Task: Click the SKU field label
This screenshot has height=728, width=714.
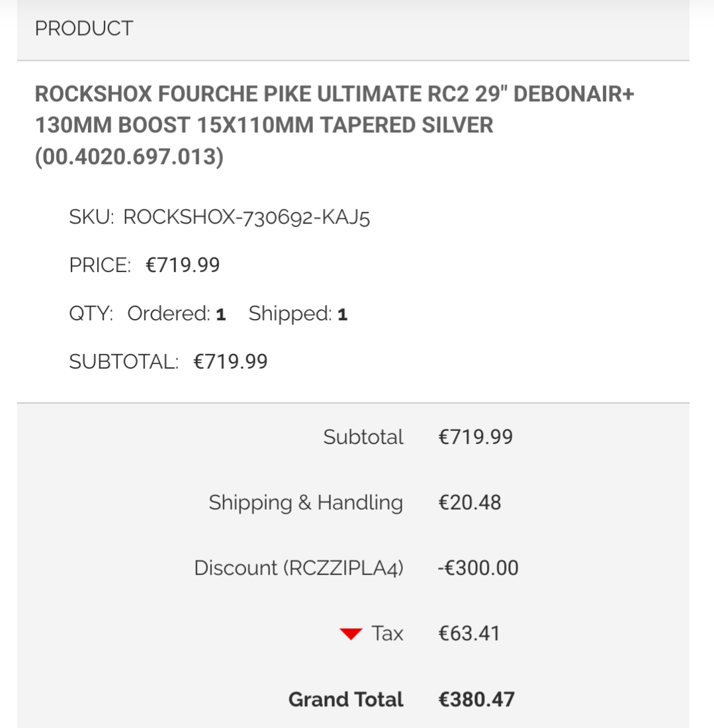Action: [91, 218]
